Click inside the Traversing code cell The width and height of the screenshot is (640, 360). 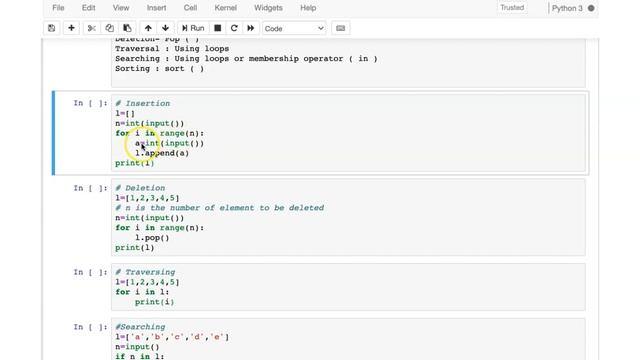point(348,287)
